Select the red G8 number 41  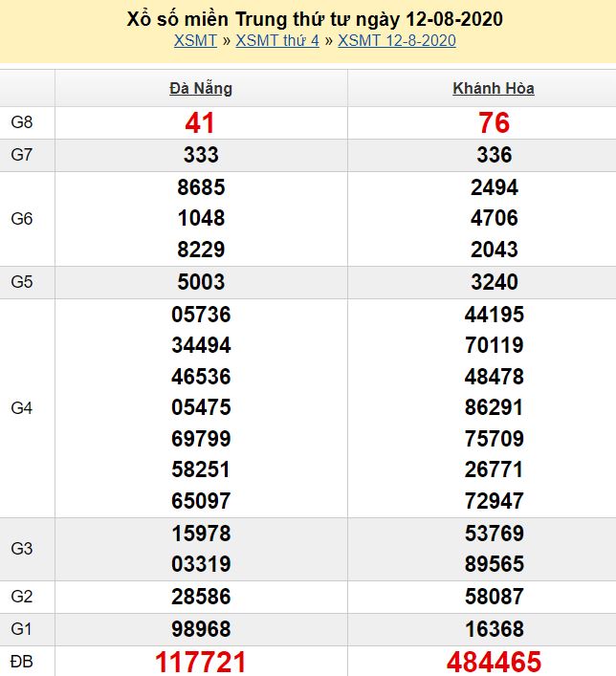tap(201, 122)
